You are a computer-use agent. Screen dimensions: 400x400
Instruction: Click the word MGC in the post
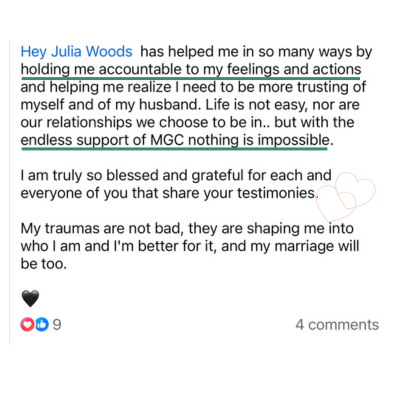tap(167, 140)
